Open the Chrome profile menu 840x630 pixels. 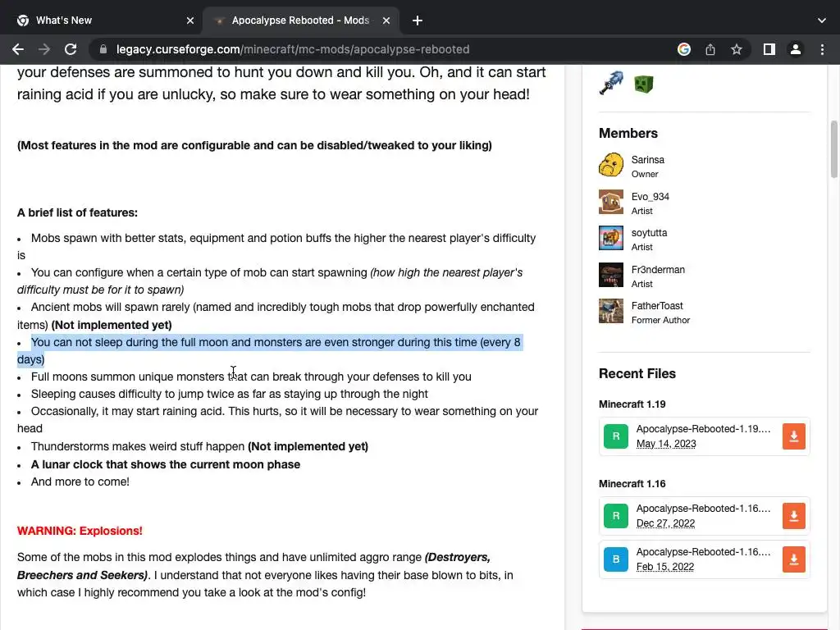tap(796, 49)
